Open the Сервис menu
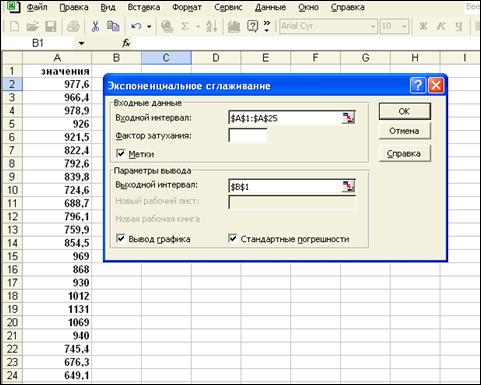The width and height of the screenshot is (481, 385). (228, 7)
